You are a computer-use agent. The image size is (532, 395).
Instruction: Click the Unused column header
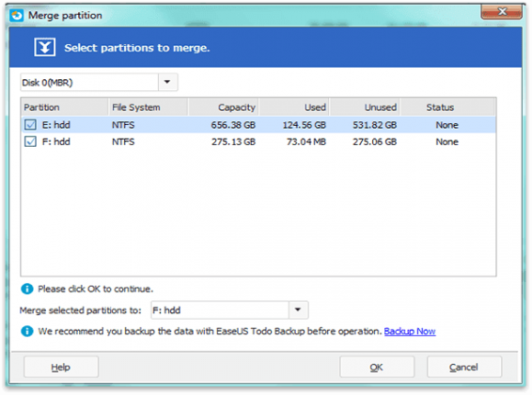pos(365,107)
